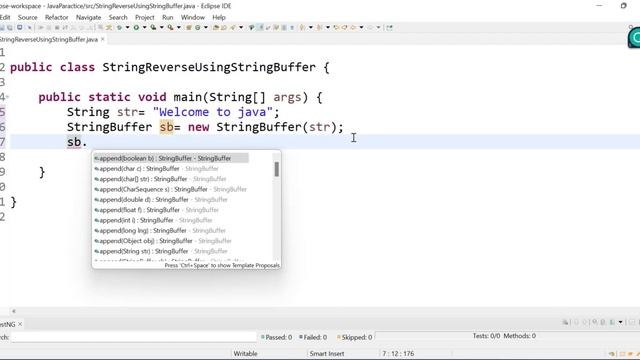640x360 pixels.
Task: Open New Java Class dropdown arrow
Action: tap(206, 28)
